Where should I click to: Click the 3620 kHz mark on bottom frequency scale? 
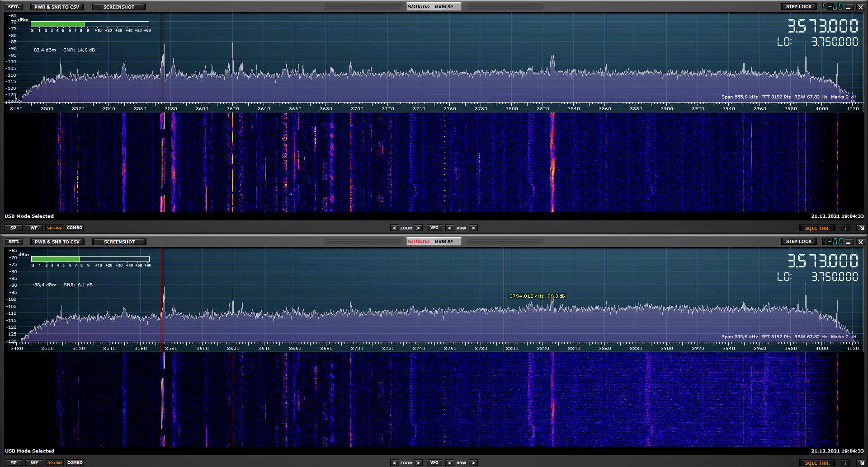(x=233, y=348)
